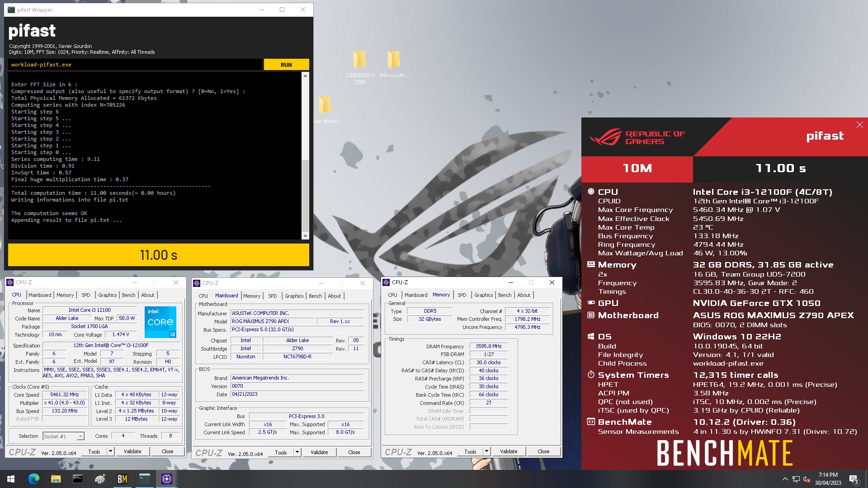The height and width of the screenshot is (488, 868).
Task: Open the CINEBENCH 2003 desktop folder
Action: coord(360,67)
